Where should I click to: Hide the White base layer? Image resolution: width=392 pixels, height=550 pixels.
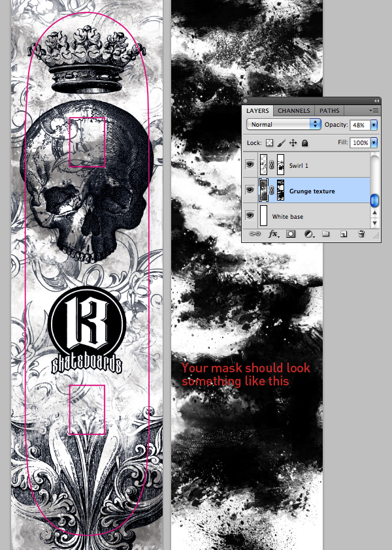pos(250,215)
